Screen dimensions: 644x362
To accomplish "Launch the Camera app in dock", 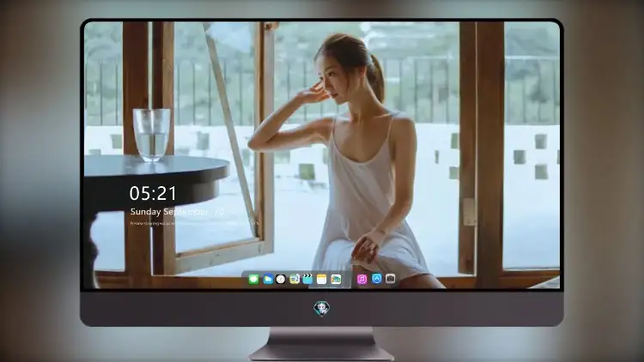I will tap(391, 279).
